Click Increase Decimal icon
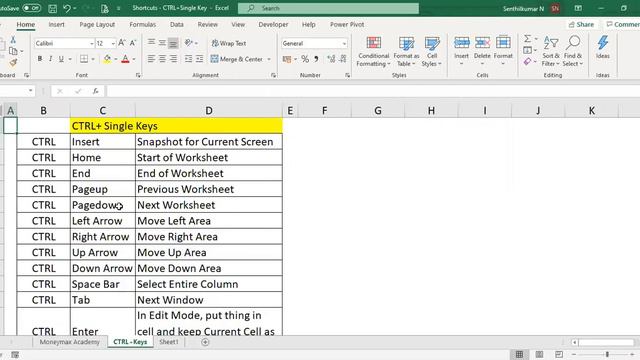The height and width of the screenshot is (360, 640). click(x=331, y=59)
